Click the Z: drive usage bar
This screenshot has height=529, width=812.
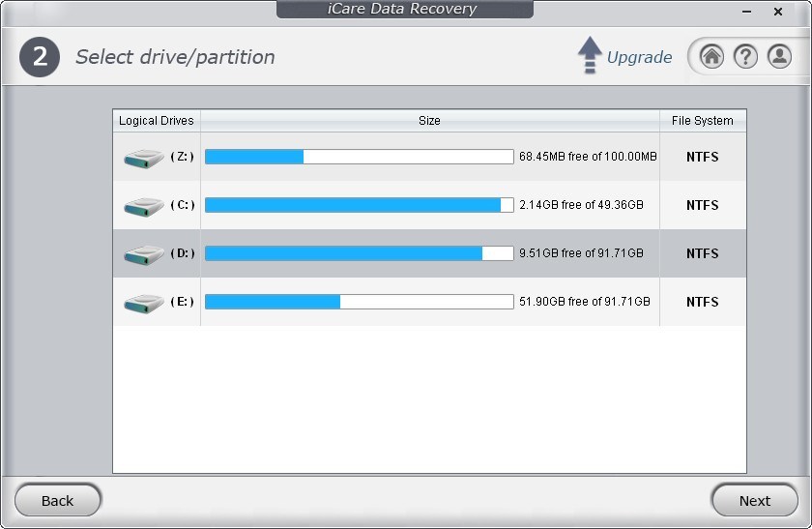pyautogui.click(x=360, y=157)
